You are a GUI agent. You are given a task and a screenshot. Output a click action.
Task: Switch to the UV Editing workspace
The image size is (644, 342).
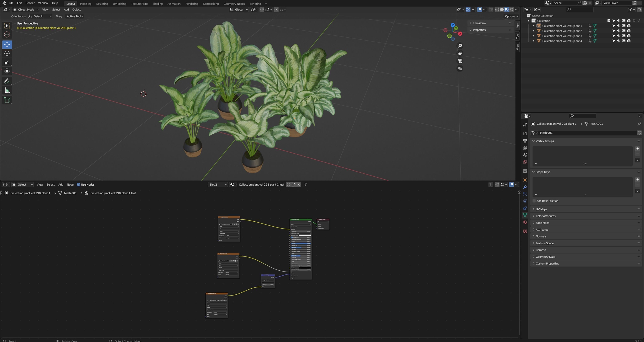(x=120, y=4)
